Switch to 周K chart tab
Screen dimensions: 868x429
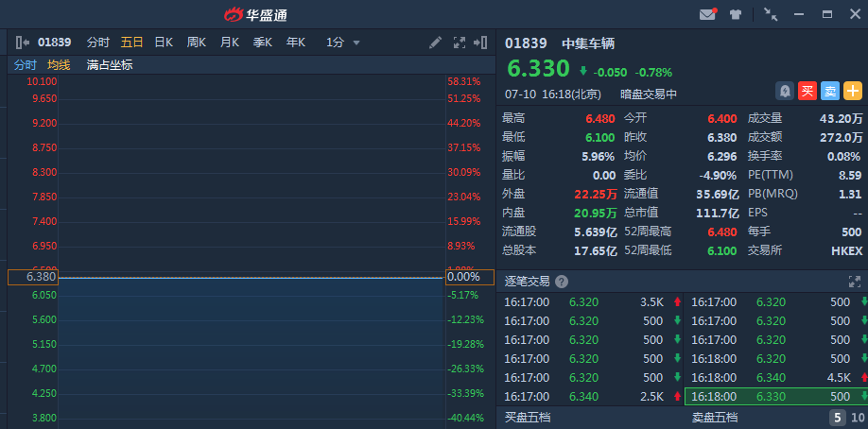pos(197,43)
